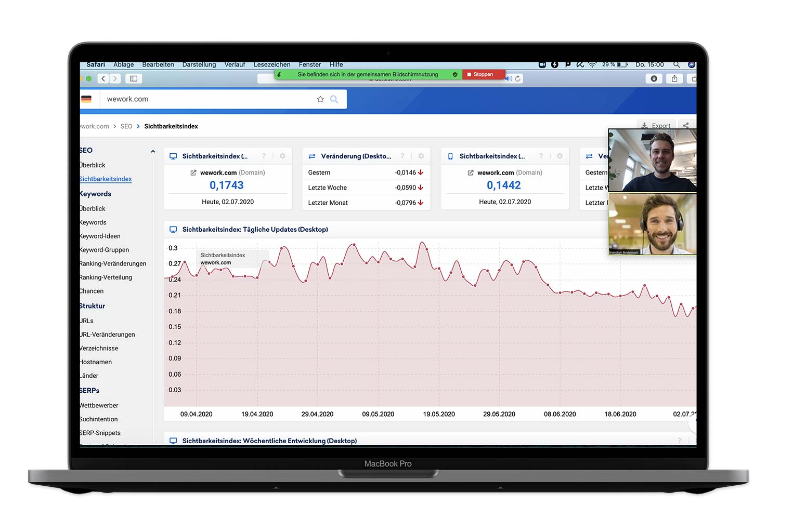Open Suchintention in the sidebar
Viewport: 793px width, 532px height.
99,419
